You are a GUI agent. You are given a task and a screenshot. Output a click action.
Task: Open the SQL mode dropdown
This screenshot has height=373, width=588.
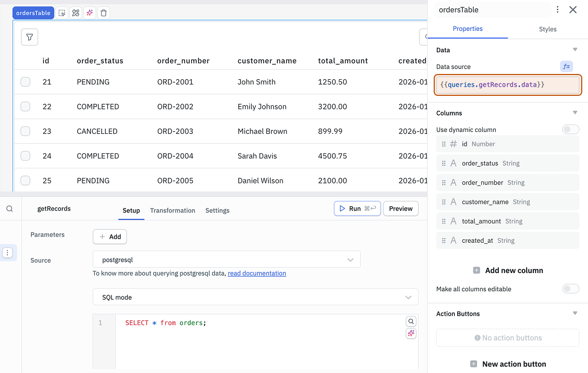pyautogui.click(x=255, y=297)
